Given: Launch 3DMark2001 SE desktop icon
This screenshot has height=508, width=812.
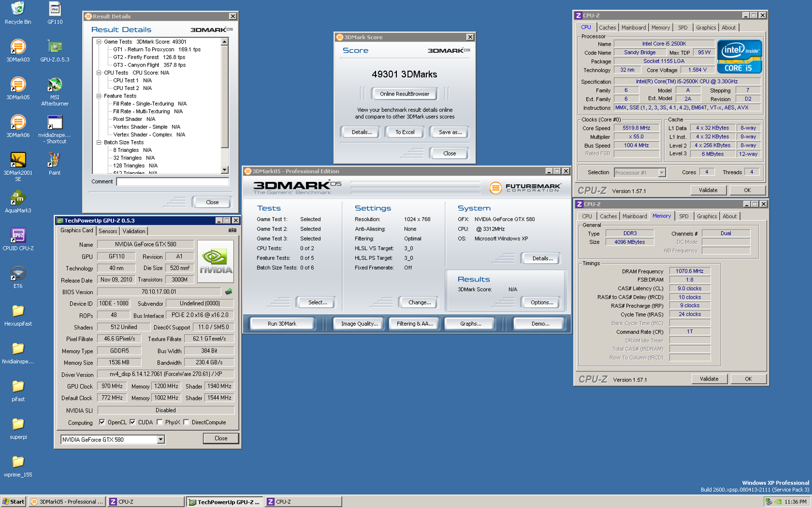Looking at the screenshot, I should point(18,167).
